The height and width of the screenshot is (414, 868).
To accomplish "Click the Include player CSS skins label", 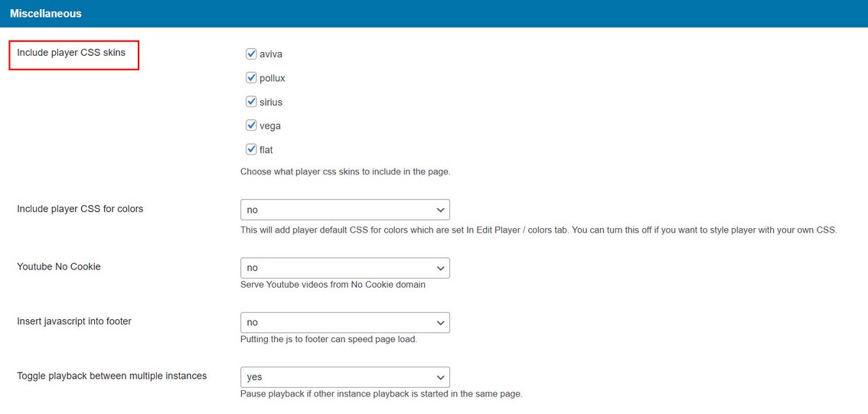I will point(71,53).
